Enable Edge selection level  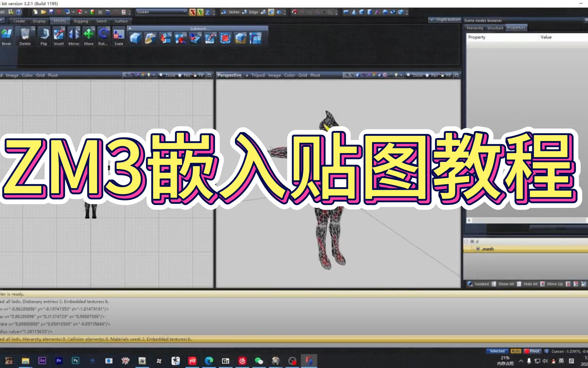pos(250,12)
